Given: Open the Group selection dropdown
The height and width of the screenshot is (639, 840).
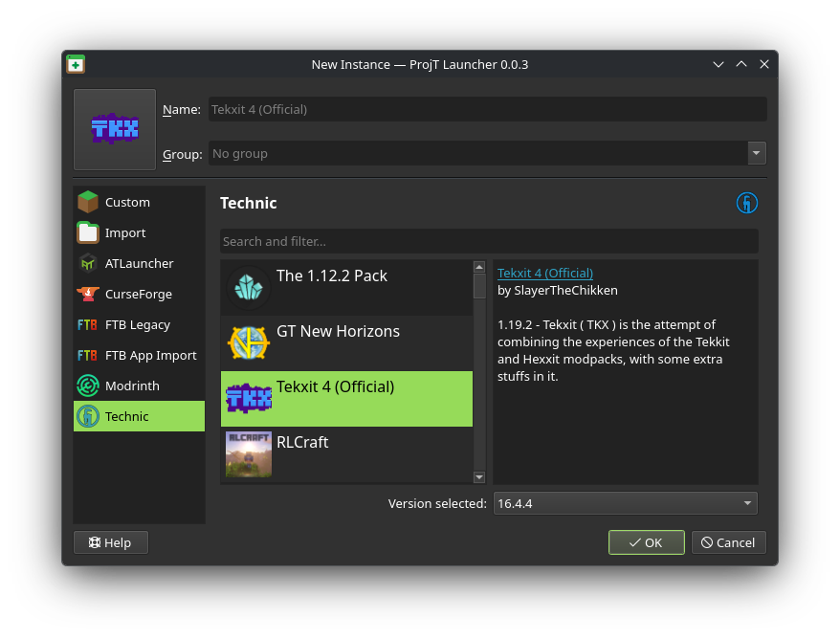Looking at the screenshot, I should click(x=756, y=153).
